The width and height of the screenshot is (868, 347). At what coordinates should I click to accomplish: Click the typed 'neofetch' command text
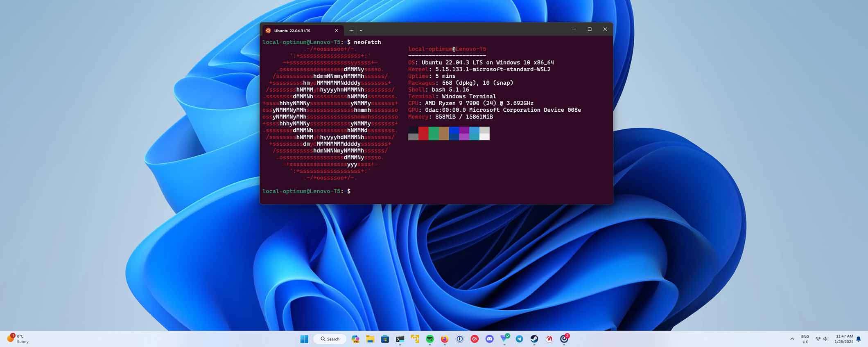click(367, 42)
